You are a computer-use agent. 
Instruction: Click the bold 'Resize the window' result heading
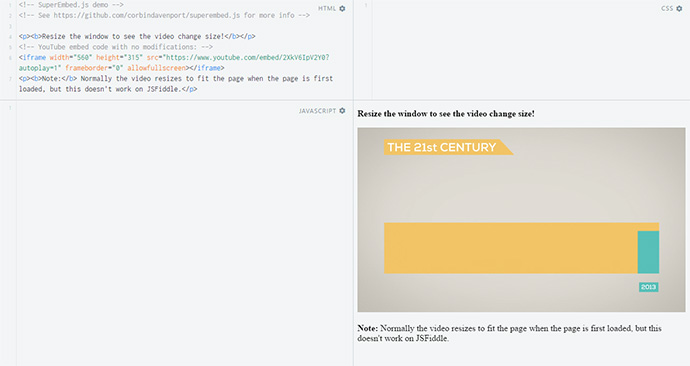pyautogui.click(x=446, y=113)
